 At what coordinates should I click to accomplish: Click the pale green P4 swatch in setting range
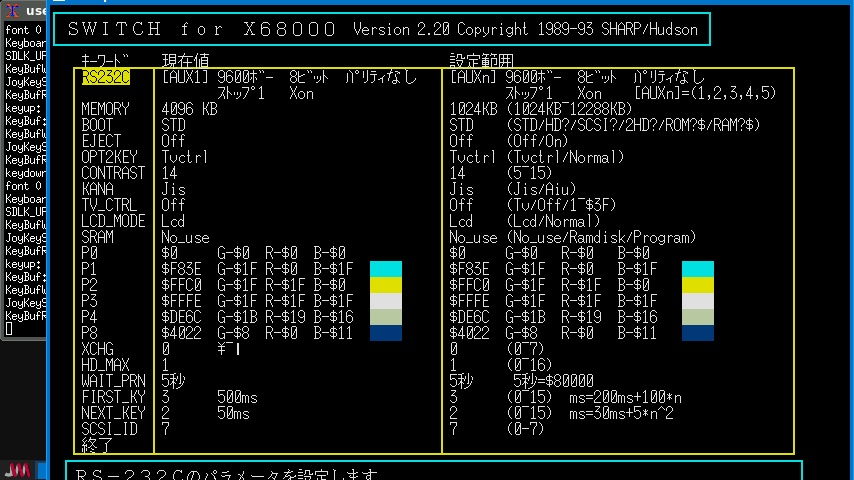[x=698, y=317]
